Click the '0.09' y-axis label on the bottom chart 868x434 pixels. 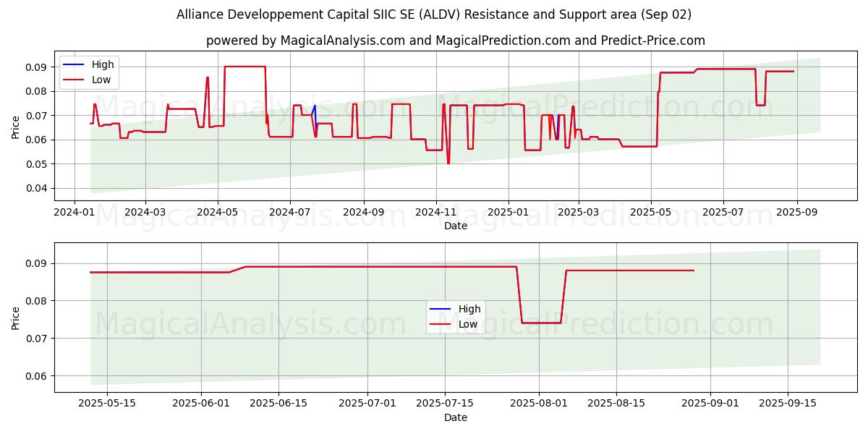[38, 263]
